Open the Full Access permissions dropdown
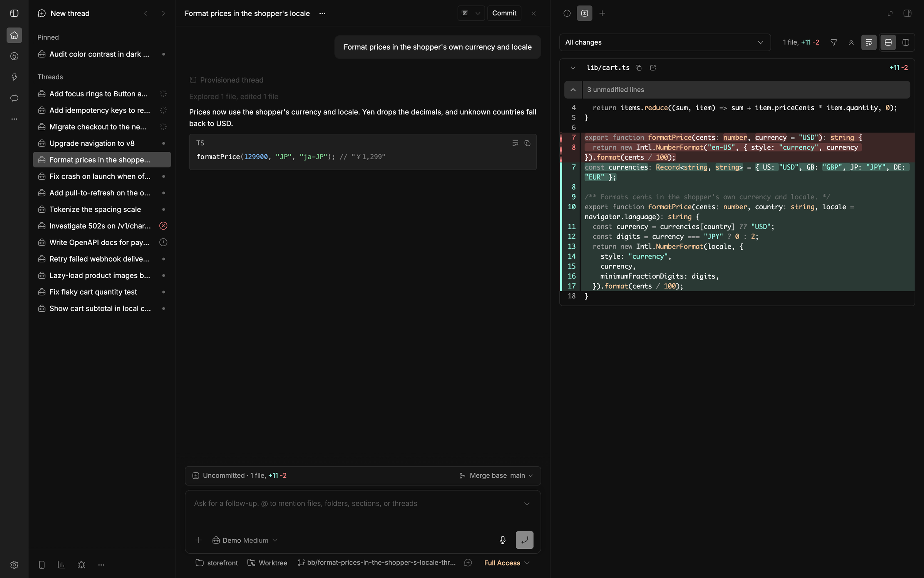924x578 pixels. (507, 563)
